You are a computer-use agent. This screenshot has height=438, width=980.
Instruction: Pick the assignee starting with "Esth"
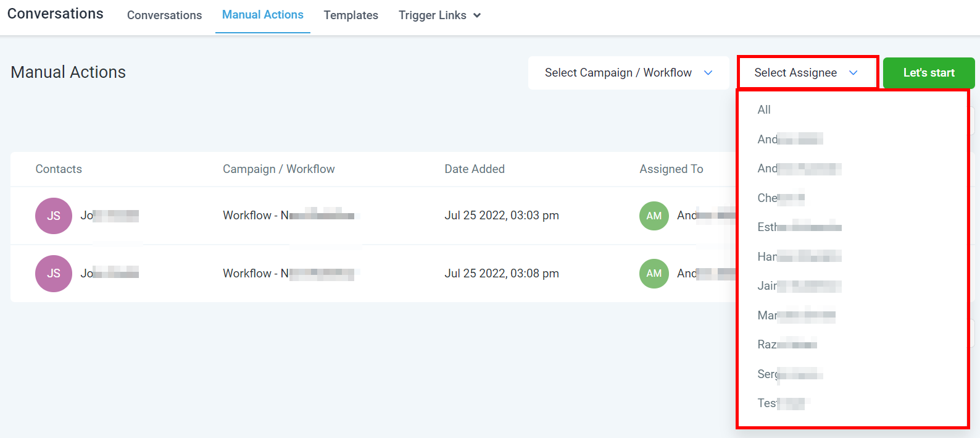(799, 227)
